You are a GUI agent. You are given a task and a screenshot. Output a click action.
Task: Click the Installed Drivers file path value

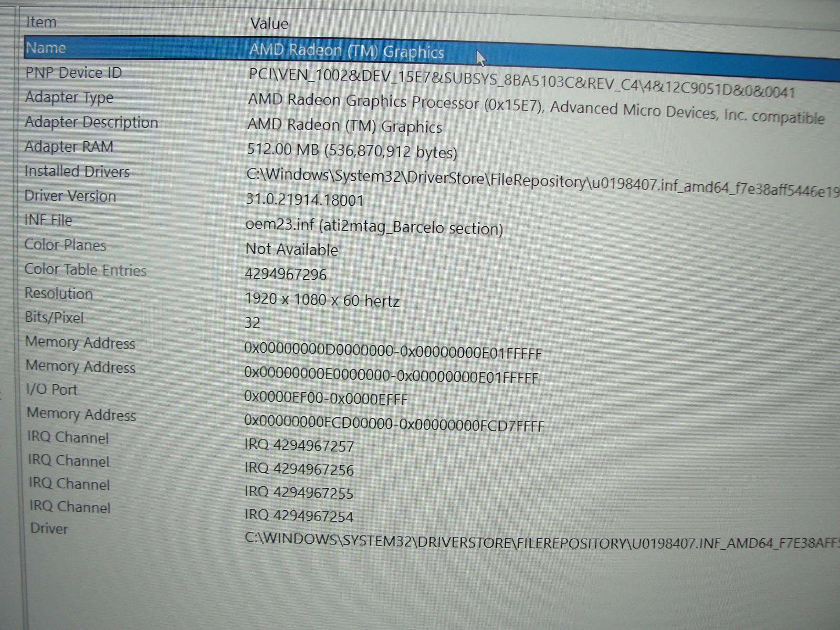coord(543,183)
